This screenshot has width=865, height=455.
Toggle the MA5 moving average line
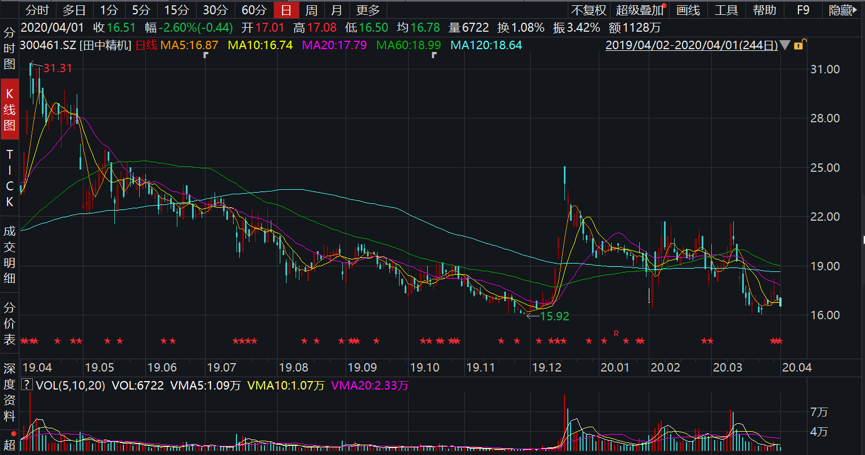[192, 46]
